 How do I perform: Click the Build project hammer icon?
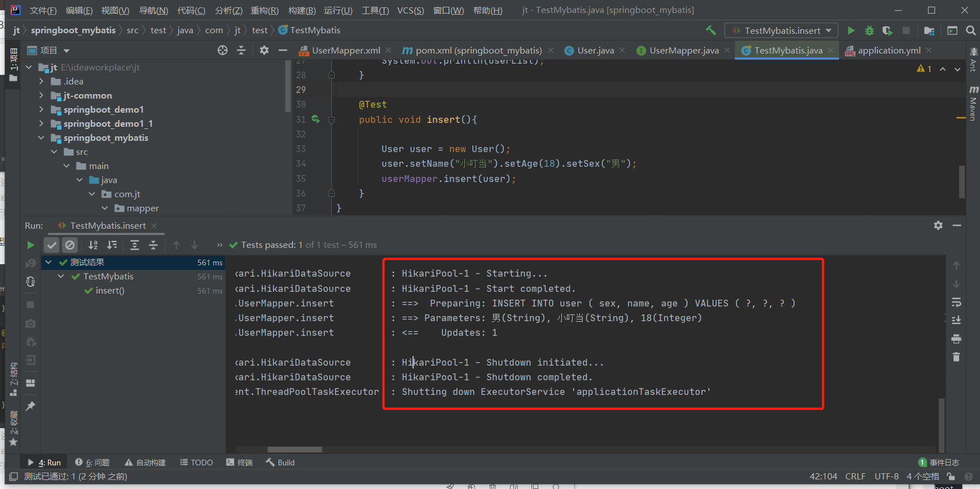[711, 30]
